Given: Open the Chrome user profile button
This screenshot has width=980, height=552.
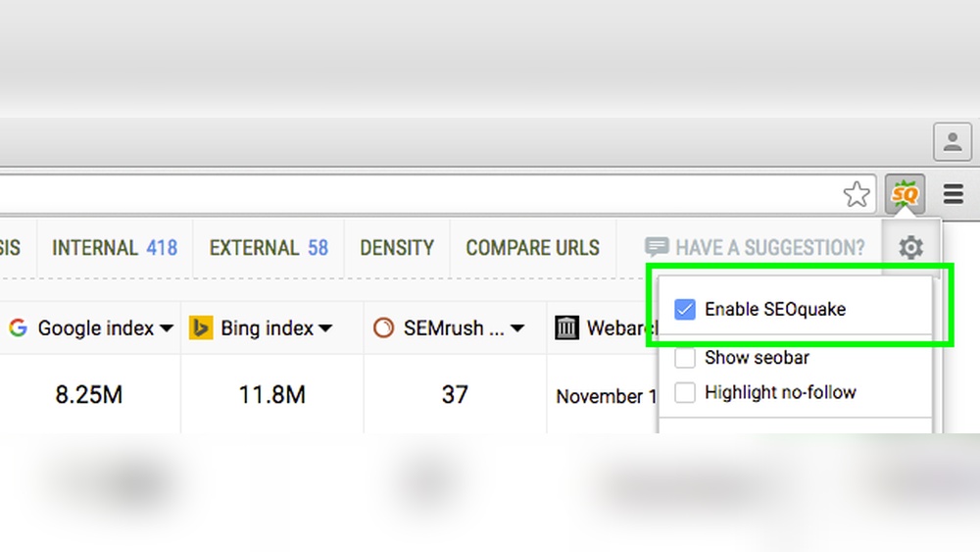Looking at the screenshot, I should tap(953, 142).
